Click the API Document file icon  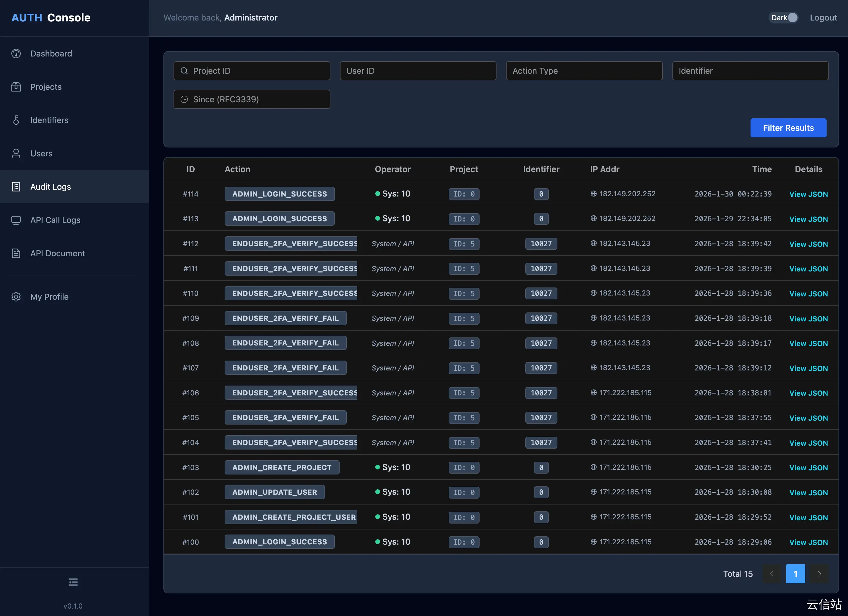point(16,253)
